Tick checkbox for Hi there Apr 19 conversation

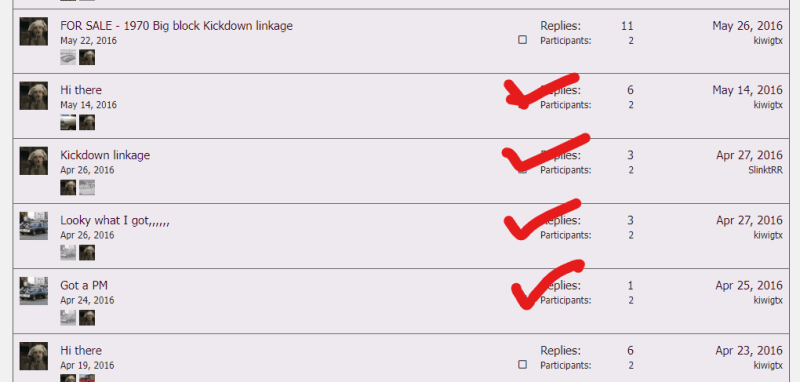[522, 364]
